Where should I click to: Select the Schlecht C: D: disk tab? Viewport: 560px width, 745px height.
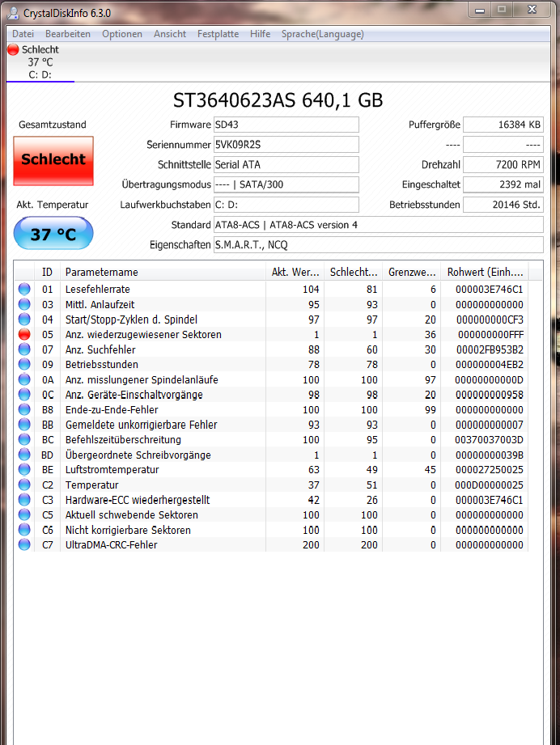tap(40, 61)
